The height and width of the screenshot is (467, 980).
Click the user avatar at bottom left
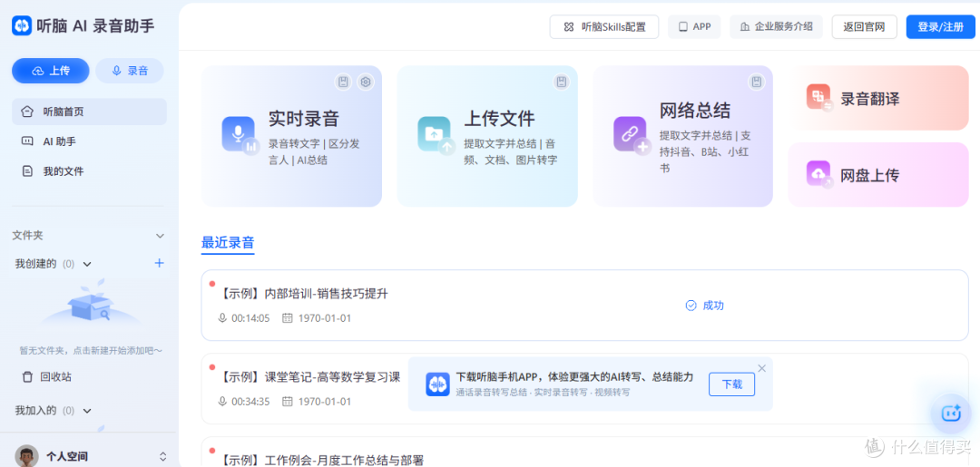pyautogui.click(x=26, y=456)
